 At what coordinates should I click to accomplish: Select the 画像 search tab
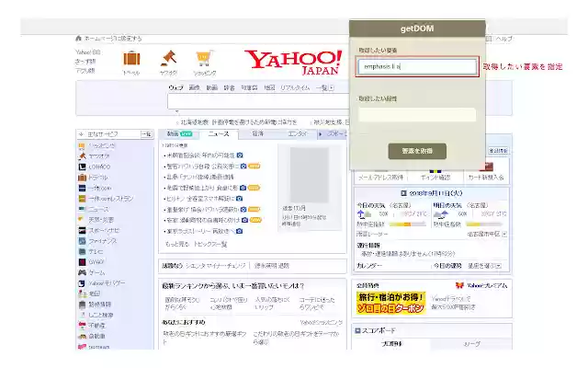coord(194,88)
